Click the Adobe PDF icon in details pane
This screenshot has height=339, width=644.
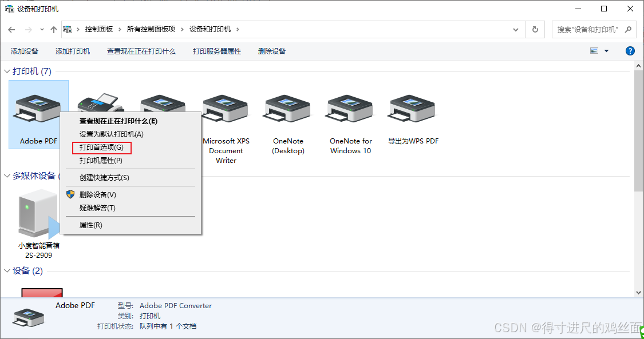click(x=29, y=318)
